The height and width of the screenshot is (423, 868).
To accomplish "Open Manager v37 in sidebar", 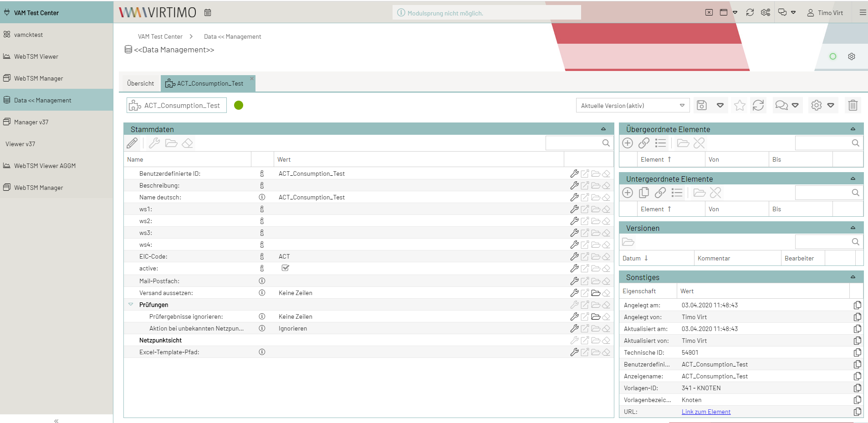I will [56, 122].
